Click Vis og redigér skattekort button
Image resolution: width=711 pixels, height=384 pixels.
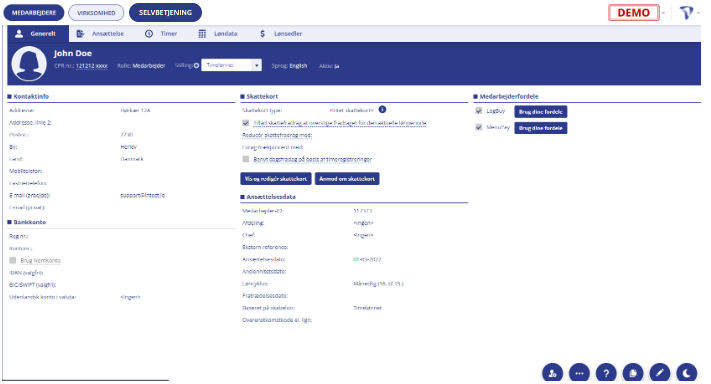[276, 179]
